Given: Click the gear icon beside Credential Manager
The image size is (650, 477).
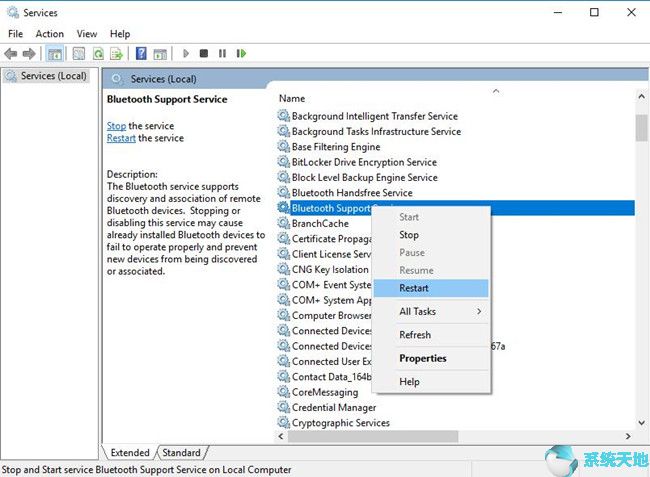Looking at the screenshot, I should pyautogui.click(x=284, y=407).
